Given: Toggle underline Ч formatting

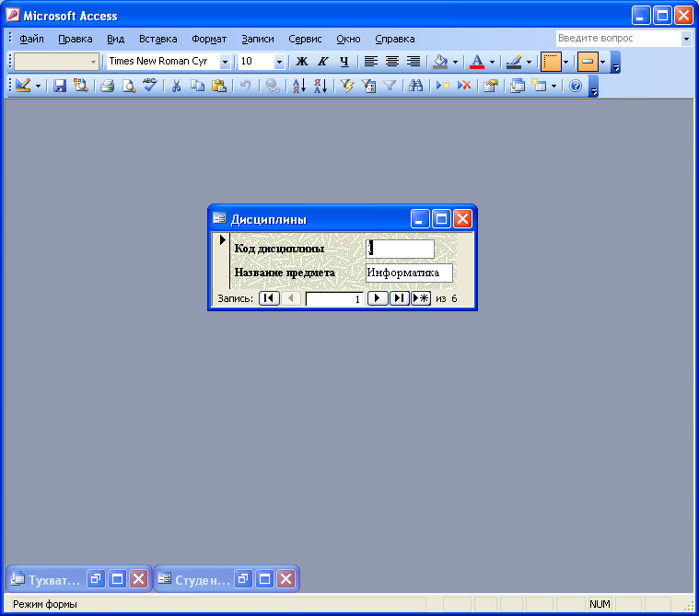Looking at the screenshot, I should click(x=344, y=61).
